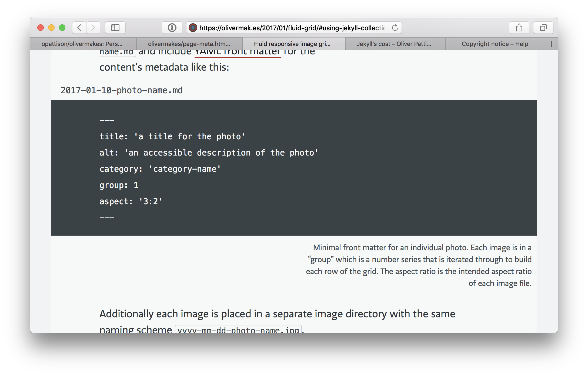The width and height of the screenshot is (588, 376).
Task: Reload the current page
Action: (x=395, y=28)
